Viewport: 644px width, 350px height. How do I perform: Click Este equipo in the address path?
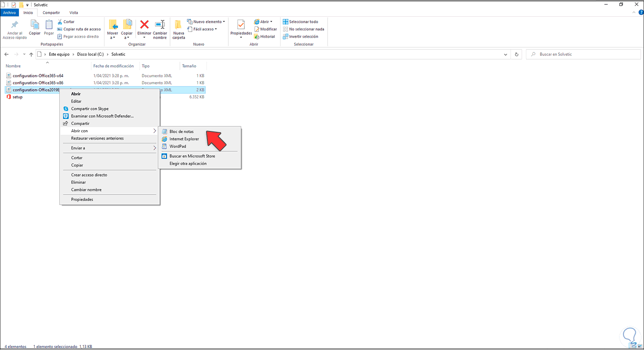pyautogui.click(x=59, y=55)
